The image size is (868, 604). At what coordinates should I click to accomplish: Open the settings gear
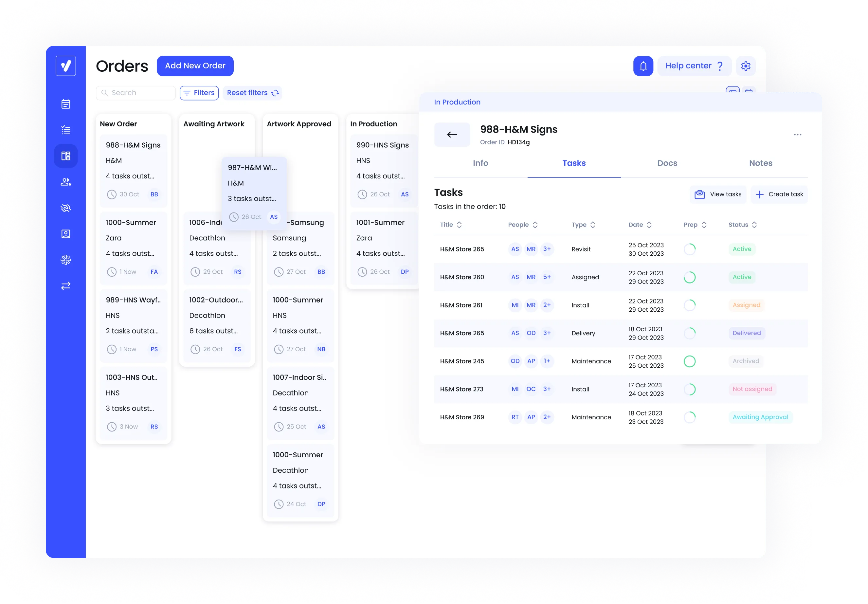coord(746,66)
